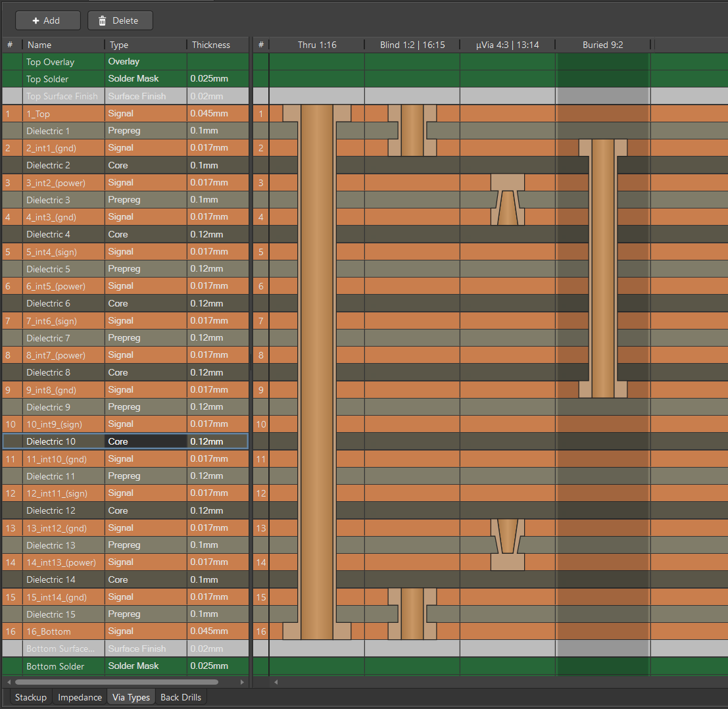Select the 1_Top signal layer row
This screenshot has width=728, height=709.
point(63,113)
